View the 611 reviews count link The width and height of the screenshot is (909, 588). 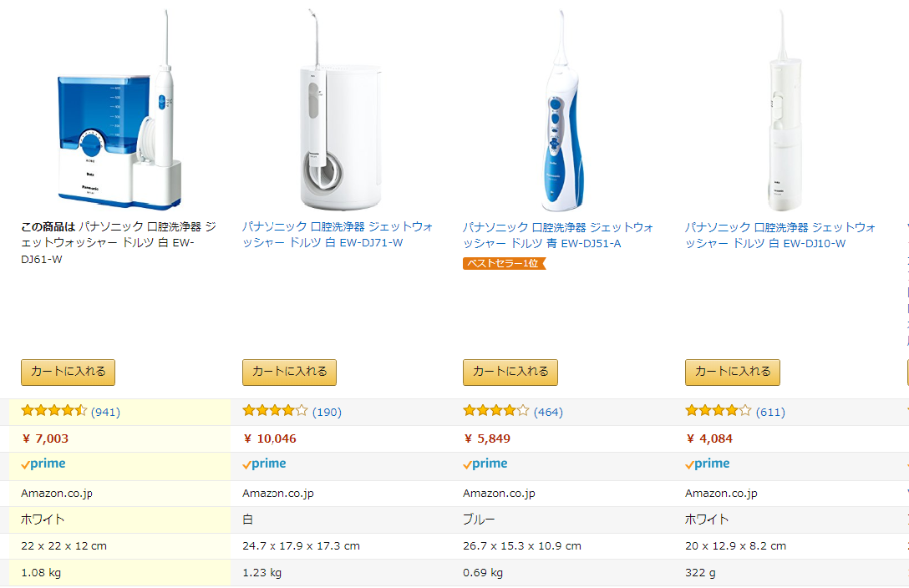click(x=770, y=412)
